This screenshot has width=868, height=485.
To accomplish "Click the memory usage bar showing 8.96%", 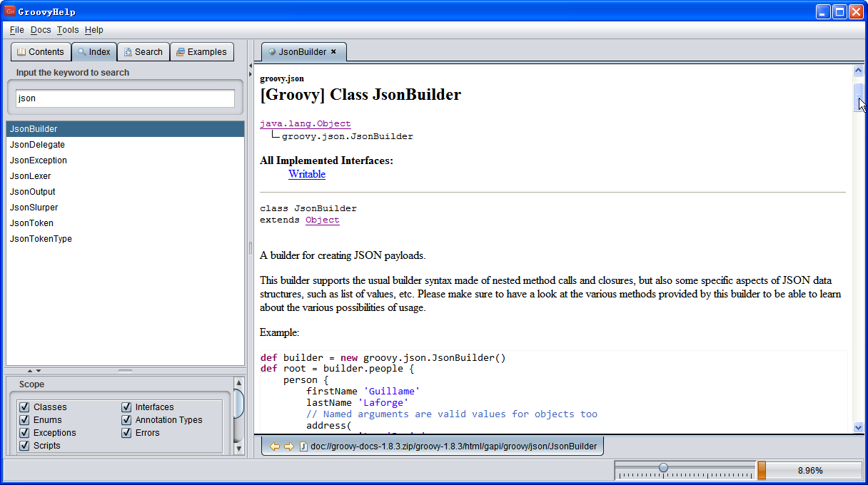I will [809, 471].
